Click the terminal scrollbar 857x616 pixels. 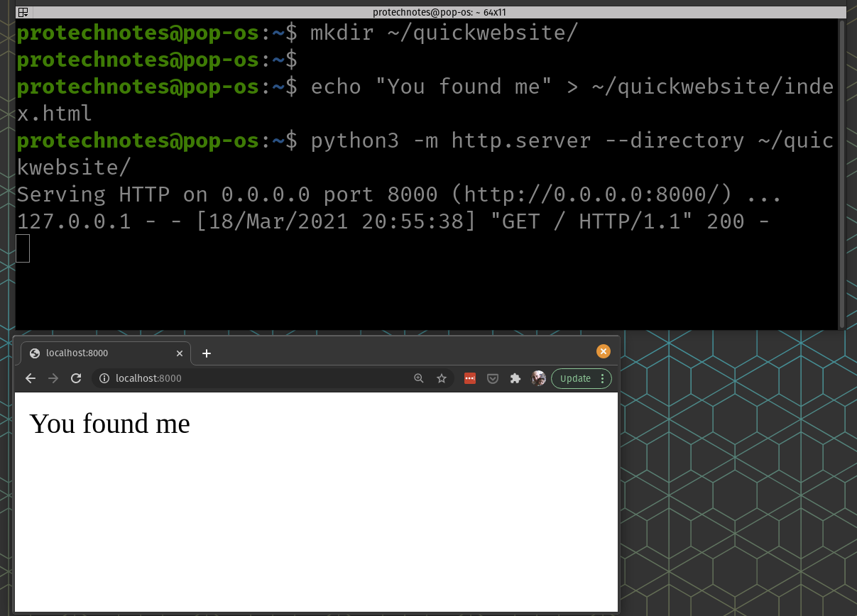coord(842,174)
